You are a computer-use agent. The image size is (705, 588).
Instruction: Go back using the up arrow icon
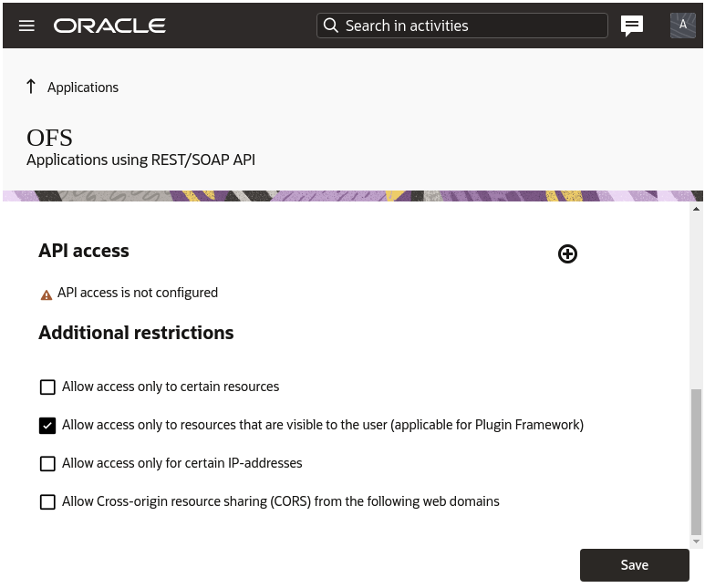[x=31, y=87]
